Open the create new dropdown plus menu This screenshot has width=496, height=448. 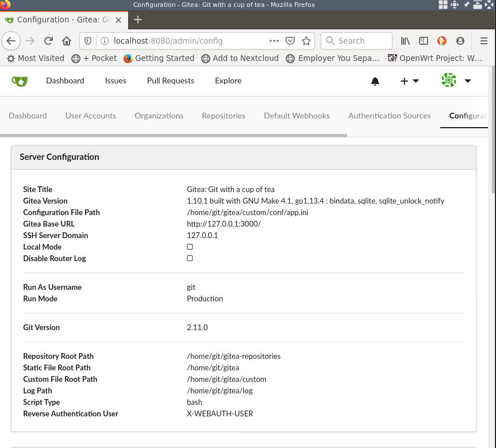click(x=409, y=81)
